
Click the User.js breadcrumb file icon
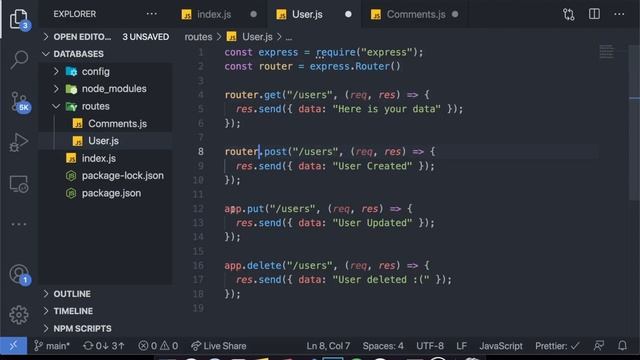pyautogui.click(x=231, y=37)
